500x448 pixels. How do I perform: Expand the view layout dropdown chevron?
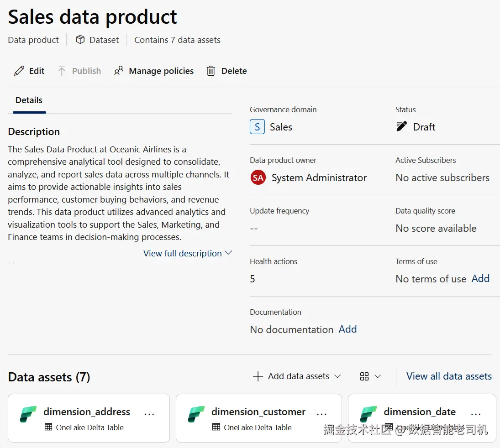(x=378, y=376)
